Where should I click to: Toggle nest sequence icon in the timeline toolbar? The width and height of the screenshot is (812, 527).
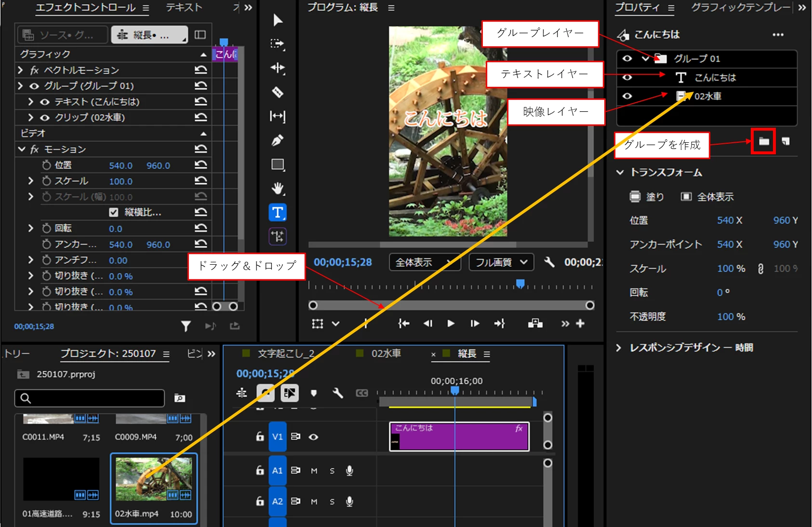click(x=241, y=393)
